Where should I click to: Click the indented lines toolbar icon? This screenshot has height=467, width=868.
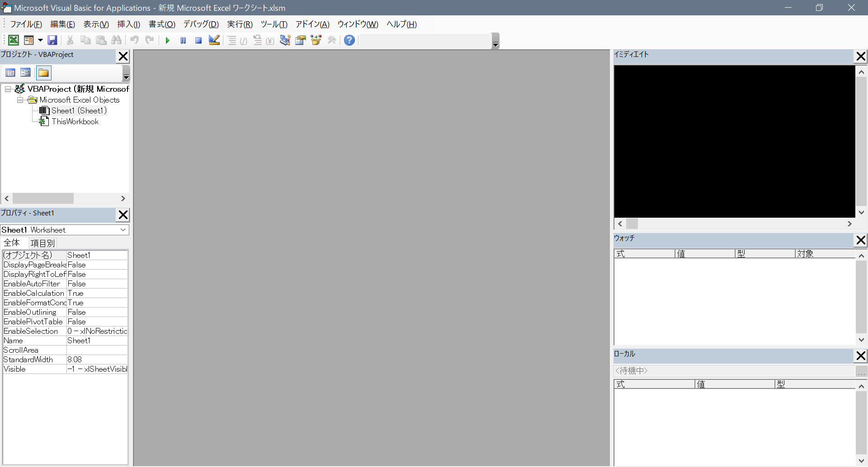pyautogui.click(x=232, y=40)
